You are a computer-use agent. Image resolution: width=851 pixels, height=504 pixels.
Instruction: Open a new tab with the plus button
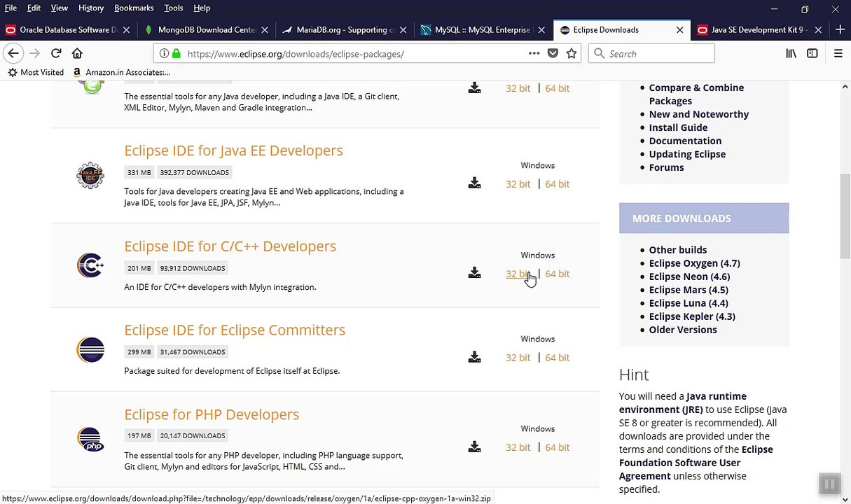tap(840, 29)
